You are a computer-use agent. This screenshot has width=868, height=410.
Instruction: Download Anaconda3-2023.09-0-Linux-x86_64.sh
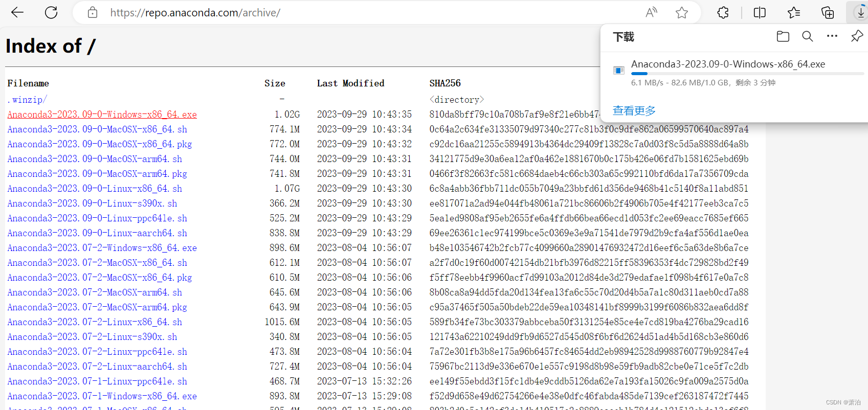95,189
